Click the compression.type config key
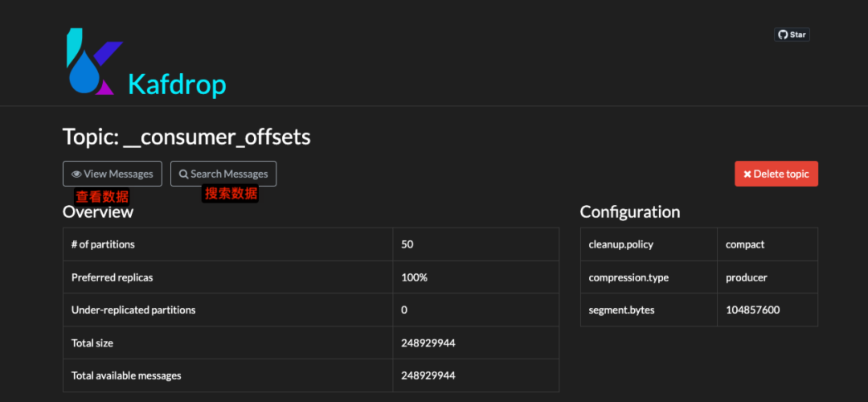Image resolution: width=868 pixels, height=402 pixels. (628, 277)
